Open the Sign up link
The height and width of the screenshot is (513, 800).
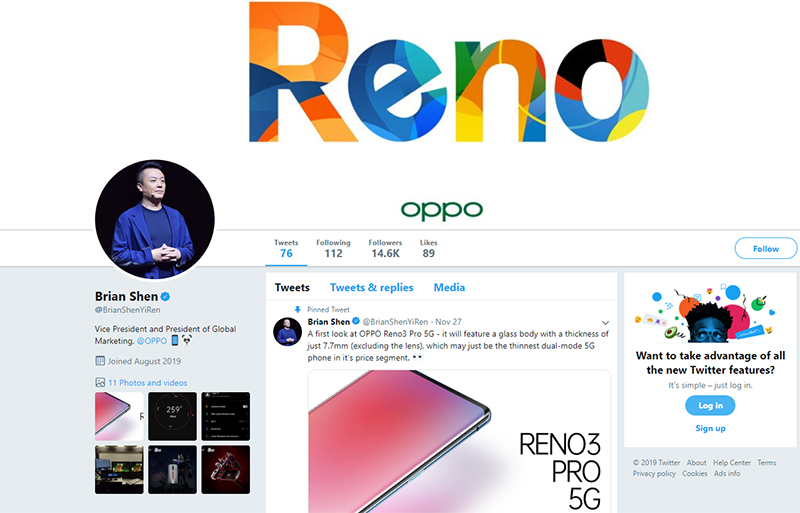(710, 428)
